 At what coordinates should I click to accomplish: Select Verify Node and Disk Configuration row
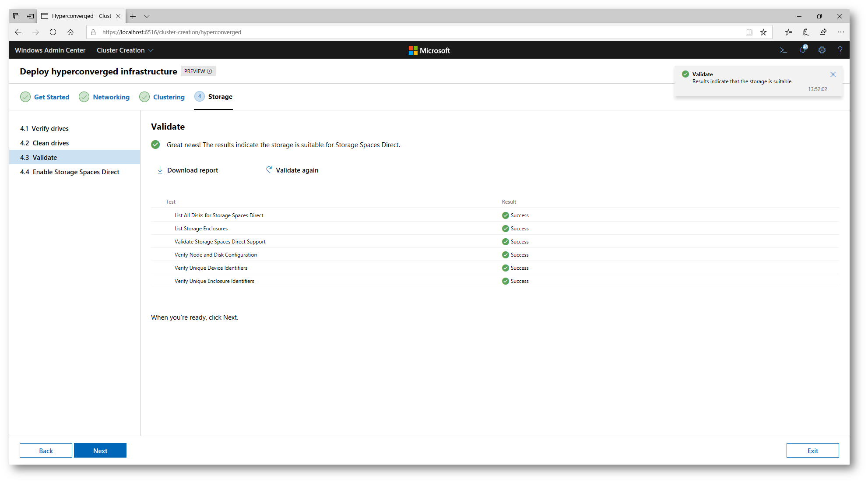coord(495,255)
